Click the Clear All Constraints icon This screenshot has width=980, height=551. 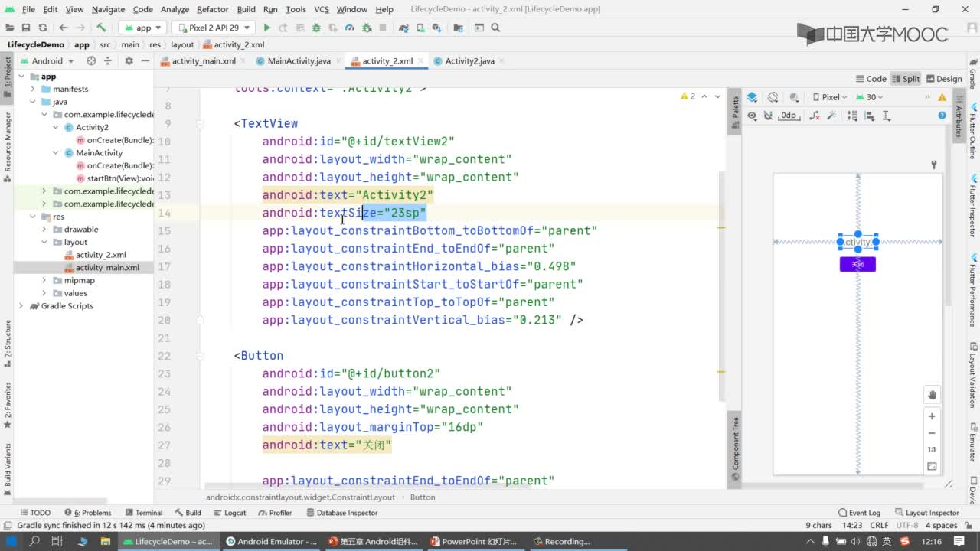(x=813, y=116)
